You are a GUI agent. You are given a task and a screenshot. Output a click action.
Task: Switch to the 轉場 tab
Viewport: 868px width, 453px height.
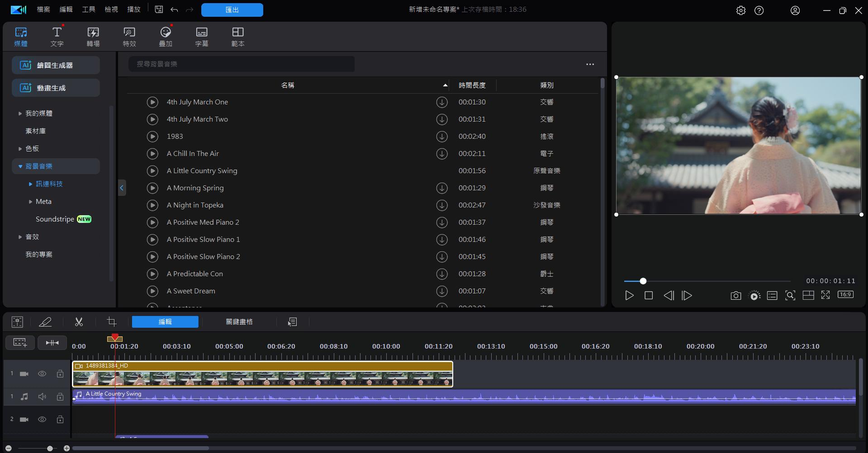pyautogui.click(x=93, y=36)
